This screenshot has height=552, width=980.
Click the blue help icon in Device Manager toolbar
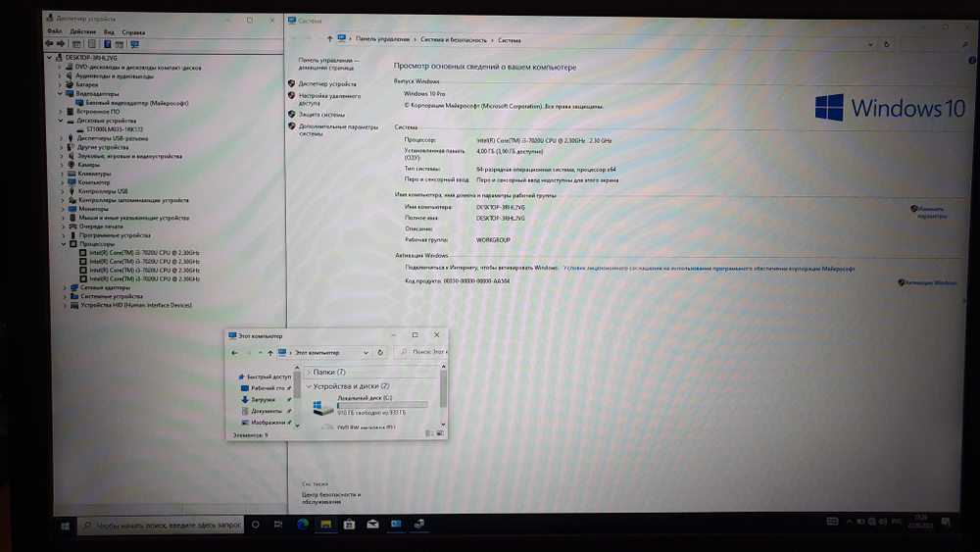tap(108, 44)
